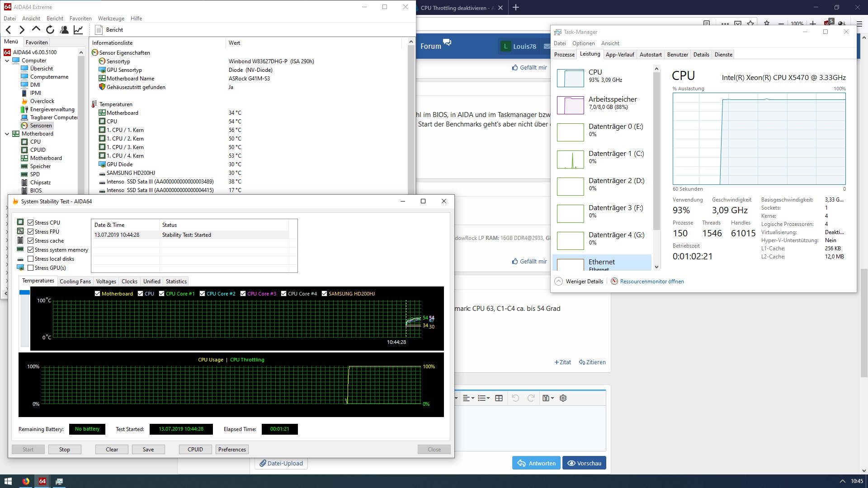Switch to the Autostart tab
This screenshot has height=488, width=868.
pyautogui.click(x=651, y=55)
